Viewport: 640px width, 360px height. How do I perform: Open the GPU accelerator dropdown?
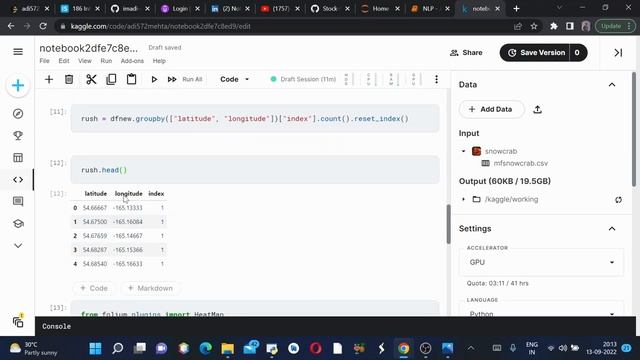[x=542, y=262]
